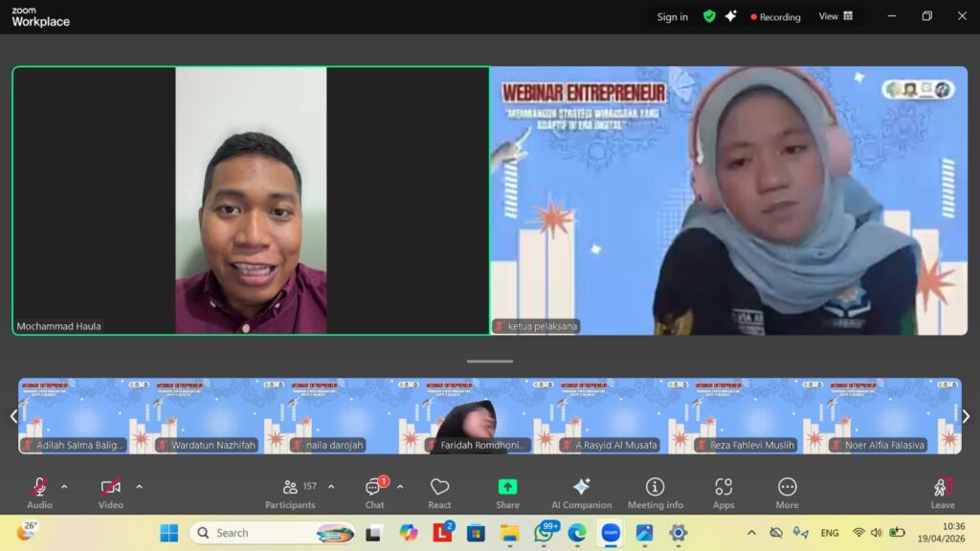The width and height of the screenshot is (980, 551).
Task: Start sharing with the green Share icon
Action: (x=507, y=488)
